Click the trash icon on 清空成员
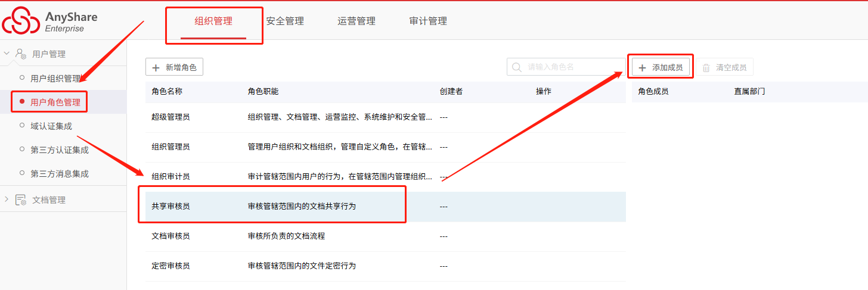Viewport: 868px width, 290px height. (706, 68)
